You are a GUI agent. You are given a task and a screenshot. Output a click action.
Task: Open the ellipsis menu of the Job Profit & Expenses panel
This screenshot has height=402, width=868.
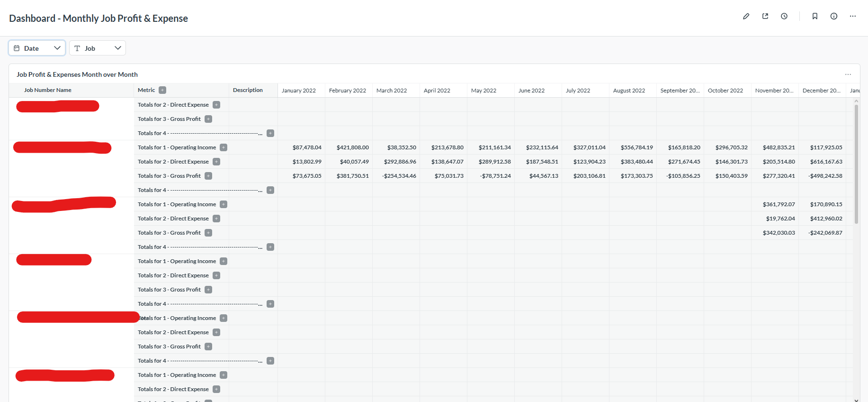[x=848, y=74]
